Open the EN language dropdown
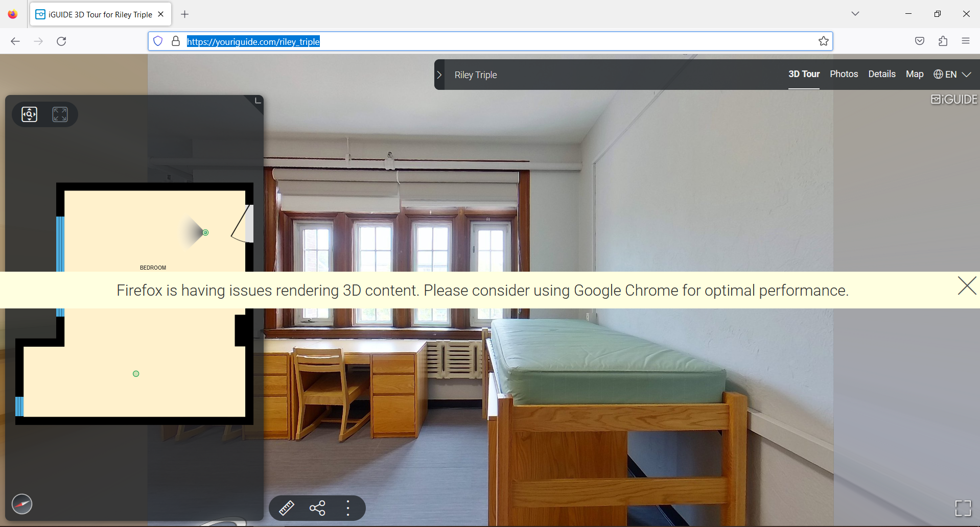The image size is (980, 527). coord(952,75)
